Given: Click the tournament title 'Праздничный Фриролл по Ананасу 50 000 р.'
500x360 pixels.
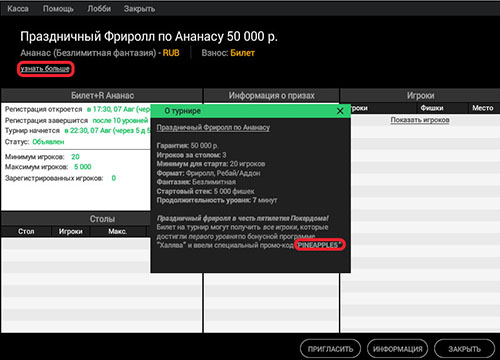Looking at the screenshot, I should [149, 36].
